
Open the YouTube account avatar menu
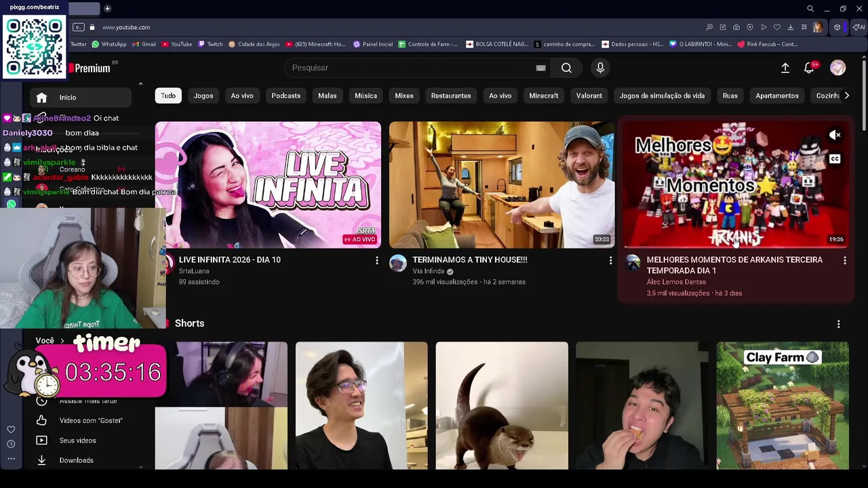point(838,68)
